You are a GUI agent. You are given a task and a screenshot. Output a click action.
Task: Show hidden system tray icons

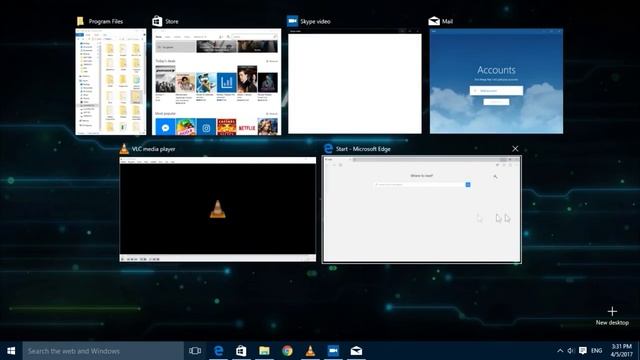point(560,351)
